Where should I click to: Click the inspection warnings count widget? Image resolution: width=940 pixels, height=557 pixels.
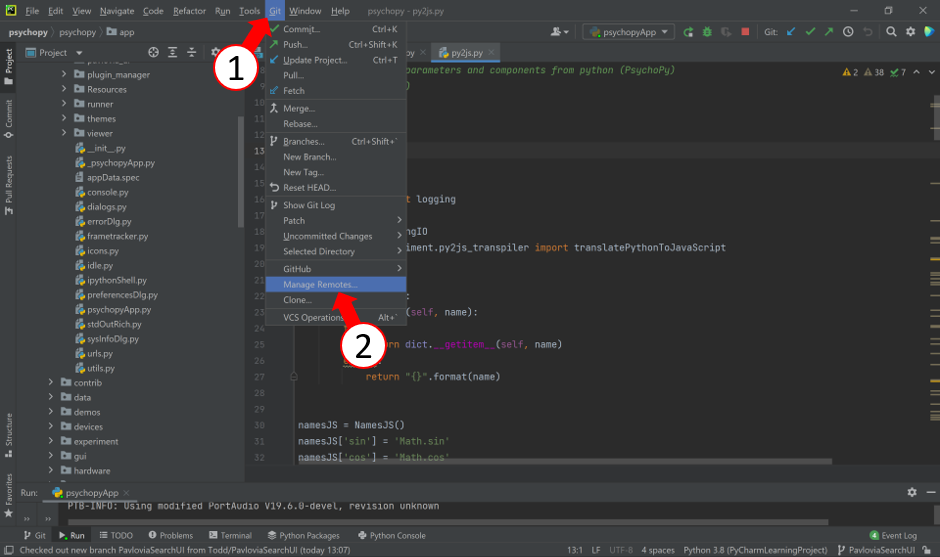[874, 72]
